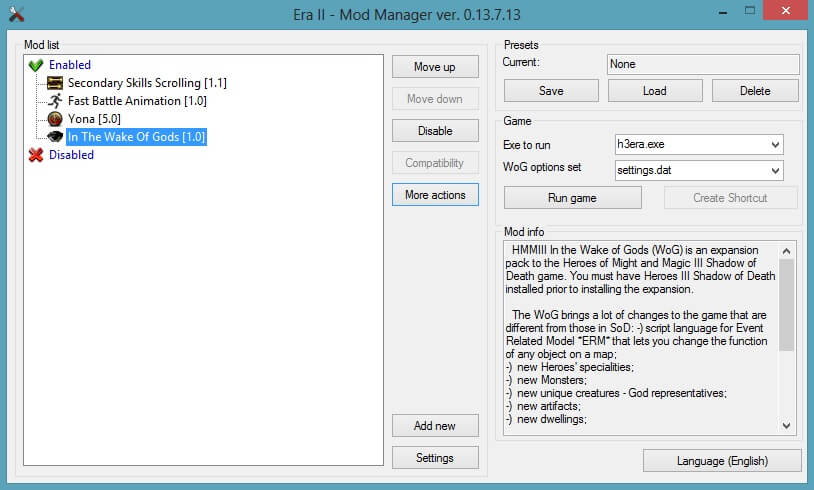814x490 pixels.
Task: Click the green checkmark Enabled icon
Action: tap(36, 65)
